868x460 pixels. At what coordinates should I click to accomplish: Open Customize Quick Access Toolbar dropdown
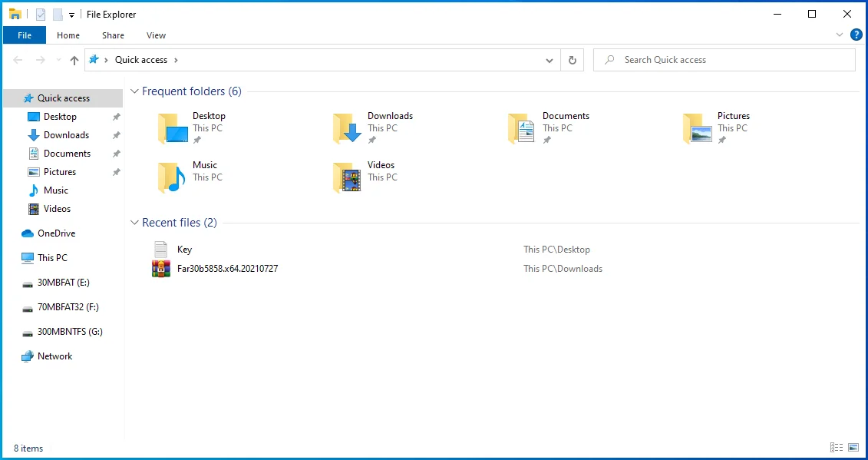[x=71, y=15]
